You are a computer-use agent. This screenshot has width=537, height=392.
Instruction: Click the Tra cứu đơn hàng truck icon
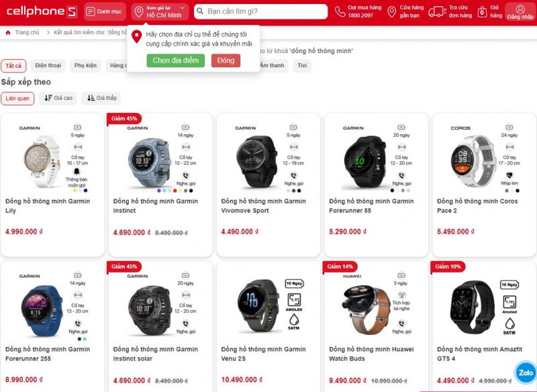pos(437,11)
